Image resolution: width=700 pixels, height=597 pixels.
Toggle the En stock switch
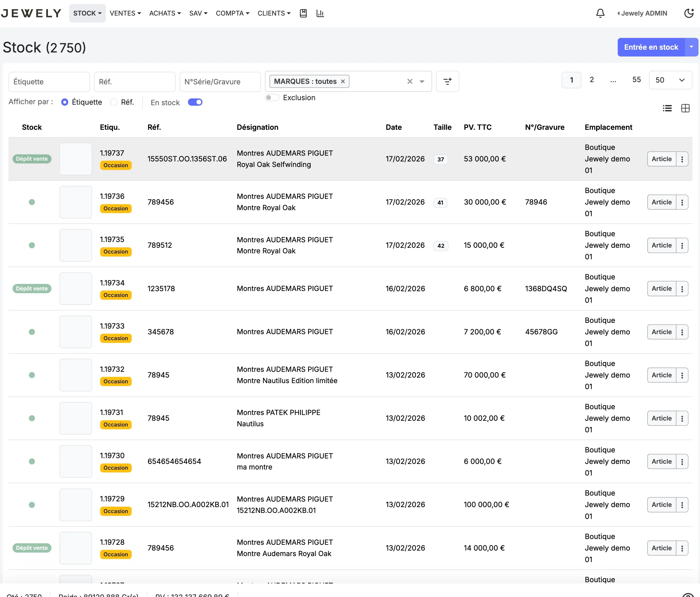click(x=195, y=102)
